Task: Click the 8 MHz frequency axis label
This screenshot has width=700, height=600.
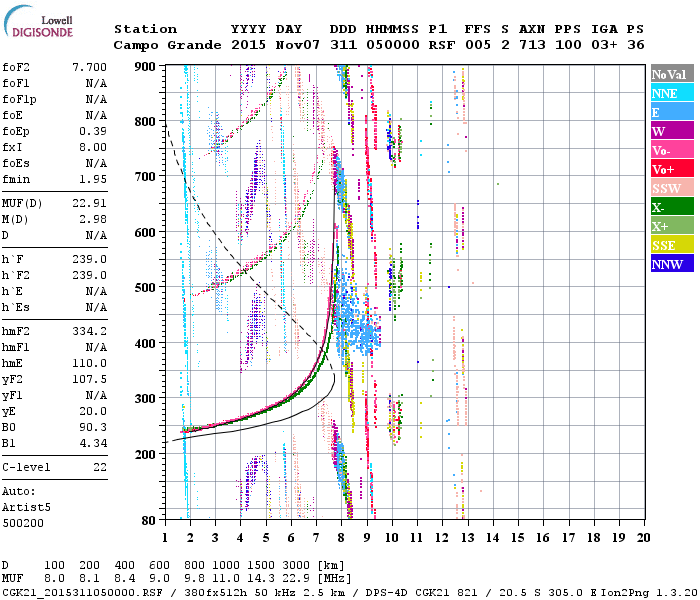Action: 341,538
